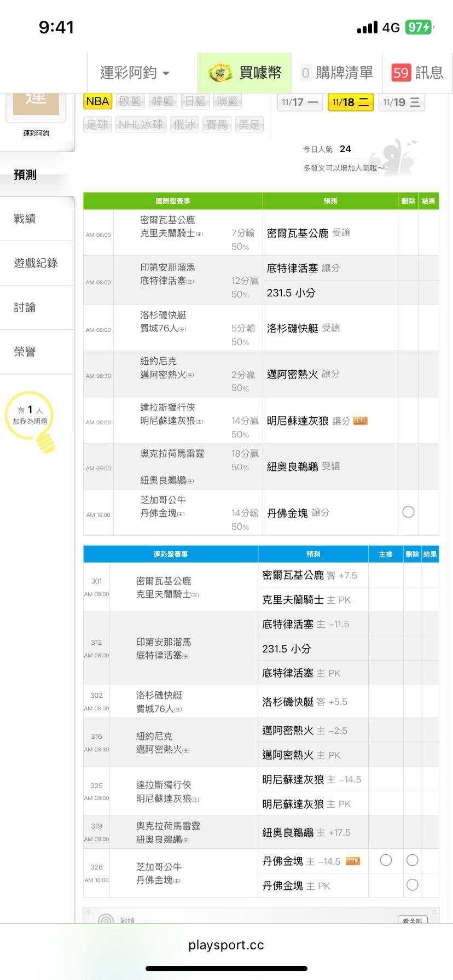
Task: Switch to the 11/19 三 date tab
Action: click(401, 102)
